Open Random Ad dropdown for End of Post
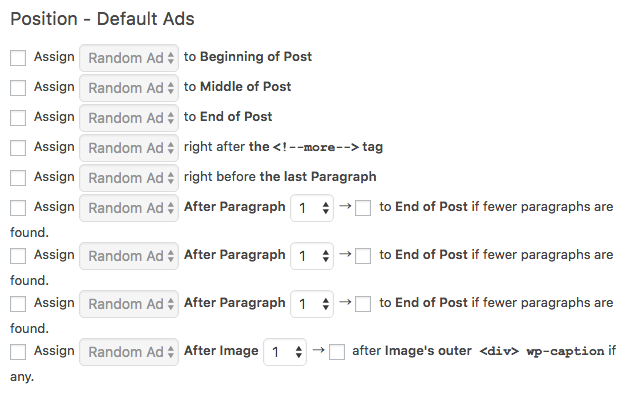640x396 pixels. click(129, 118)
